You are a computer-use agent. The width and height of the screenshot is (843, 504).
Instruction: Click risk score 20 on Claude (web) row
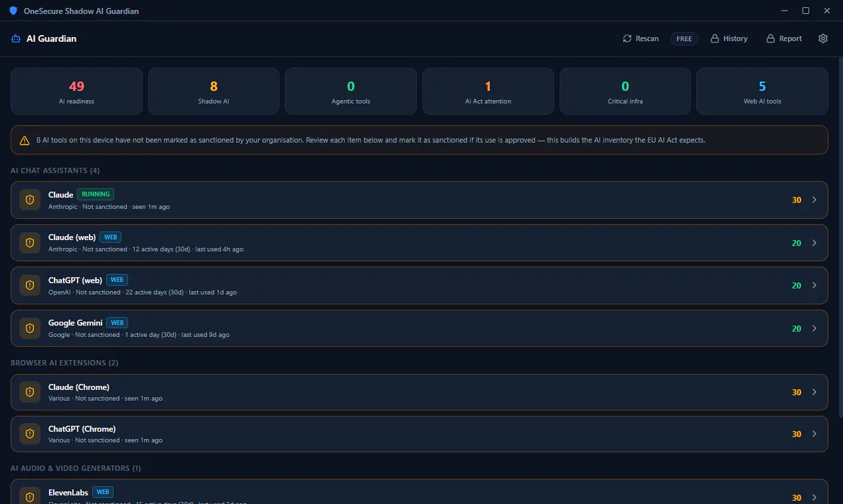click(797, 243)
